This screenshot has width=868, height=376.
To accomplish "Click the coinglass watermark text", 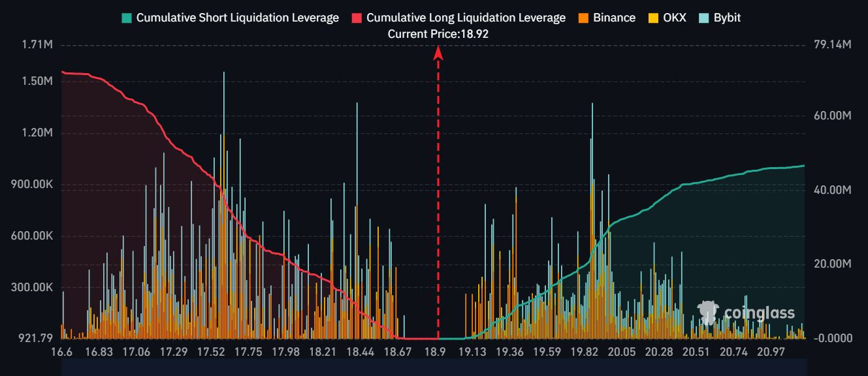I will (760, 313).
